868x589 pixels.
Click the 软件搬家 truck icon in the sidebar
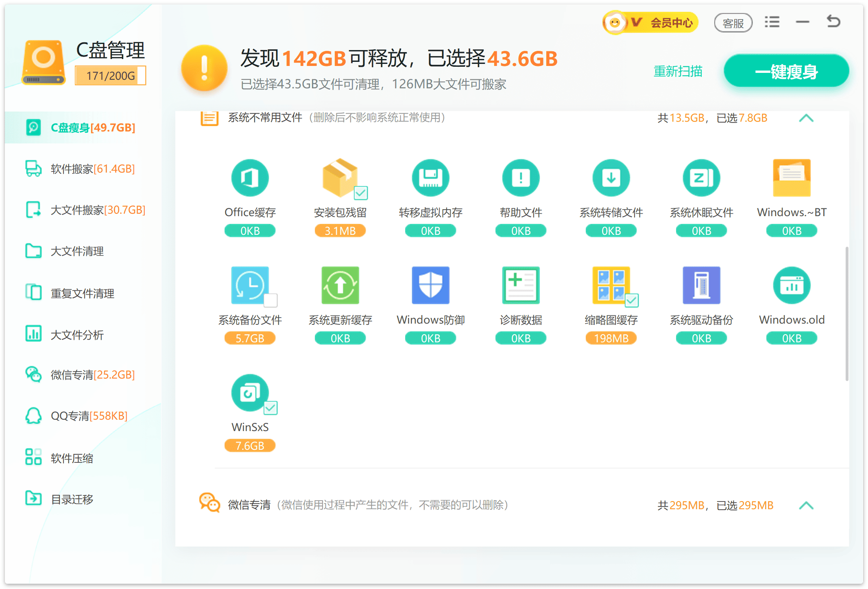33,168
